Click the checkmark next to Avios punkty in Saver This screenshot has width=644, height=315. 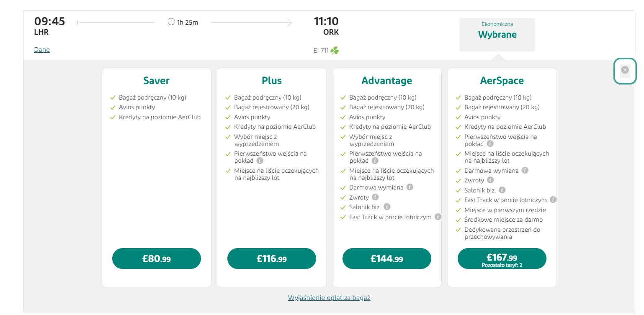112,107
